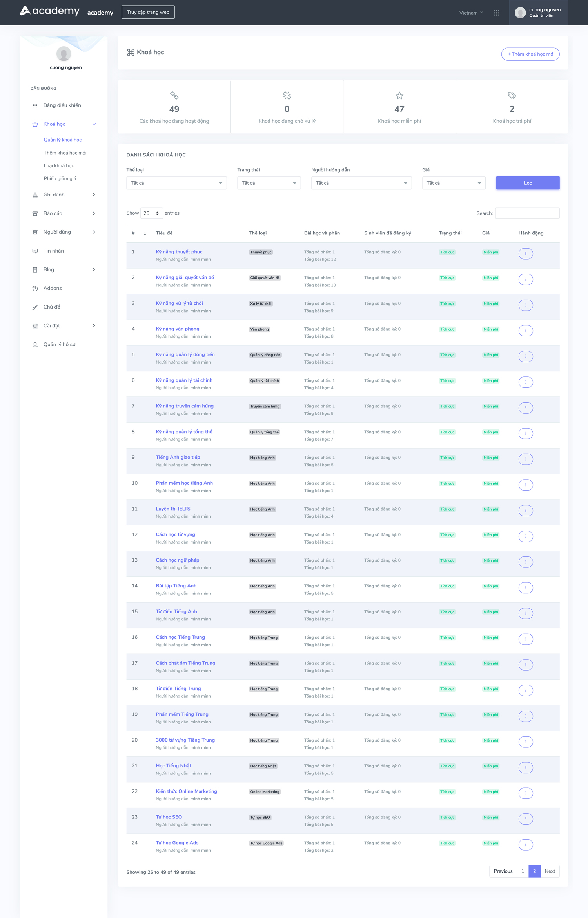Screen dimensions: 588x918
Task: Click the Thêm khoá học mới button
Action: [530, 54]
